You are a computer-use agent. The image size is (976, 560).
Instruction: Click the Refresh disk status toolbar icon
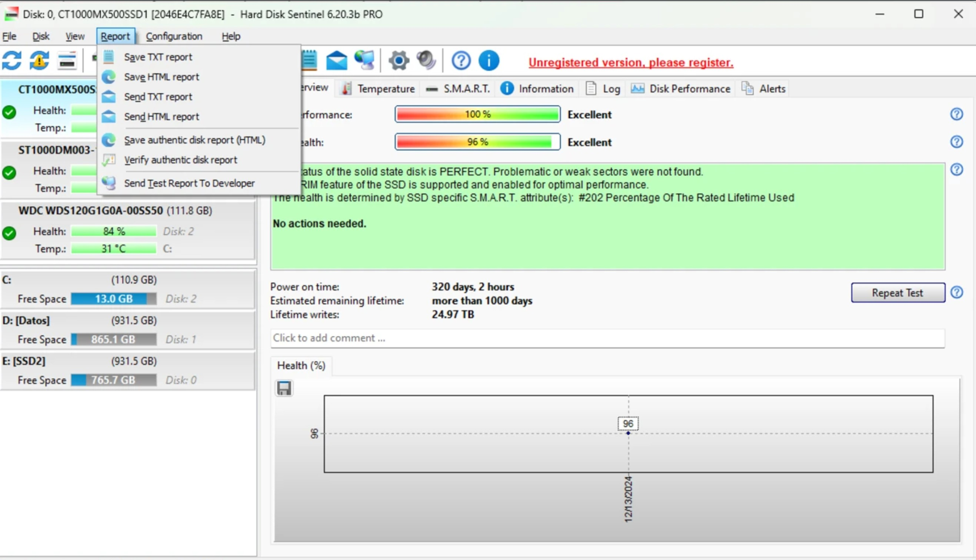click(11, 61)
